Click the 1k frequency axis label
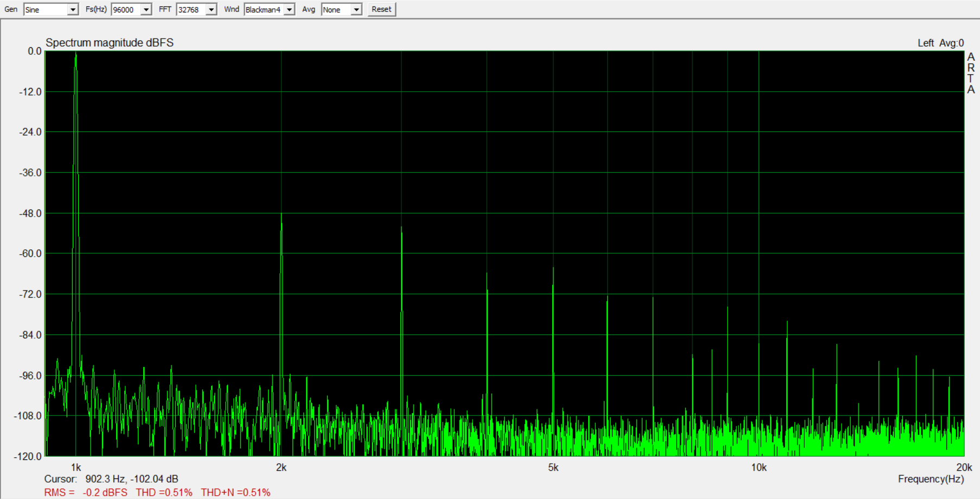 76,468
